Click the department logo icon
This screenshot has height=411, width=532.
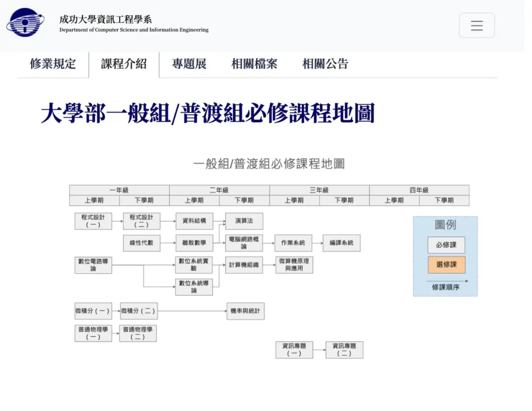coord(25,23)
